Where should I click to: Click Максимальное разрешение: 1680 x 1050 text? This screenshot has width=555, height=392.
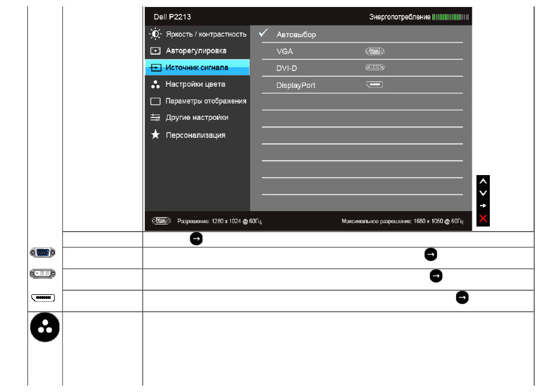[x=403, y=221]
